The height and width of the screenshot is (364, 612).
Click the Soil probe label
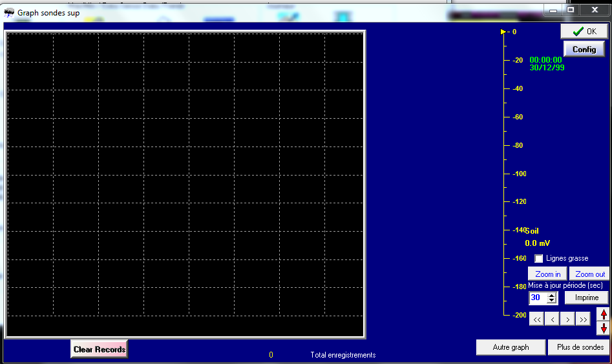click(x=532, y=231)
